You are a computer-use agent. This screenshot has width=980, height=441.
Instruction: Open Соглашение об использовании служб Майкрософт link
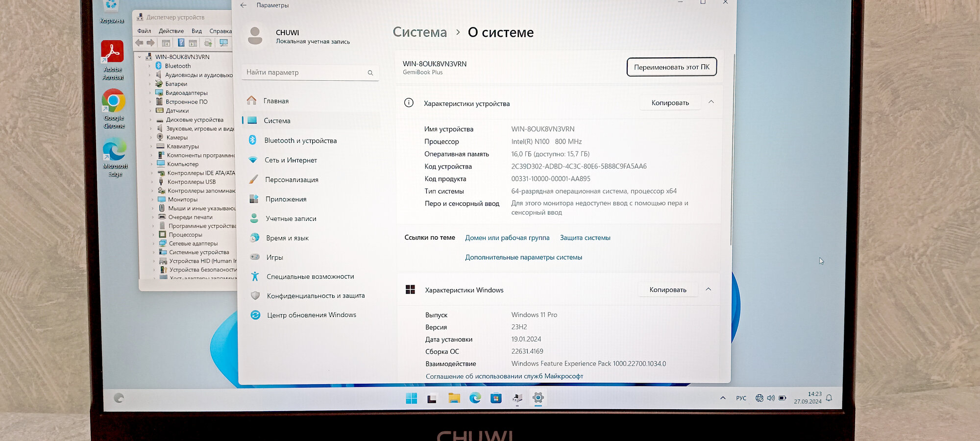pos(504,376)
